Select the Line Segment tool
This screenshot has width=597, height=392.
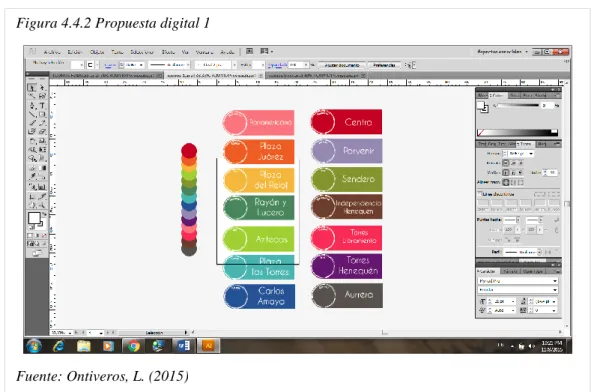[32, 114]
